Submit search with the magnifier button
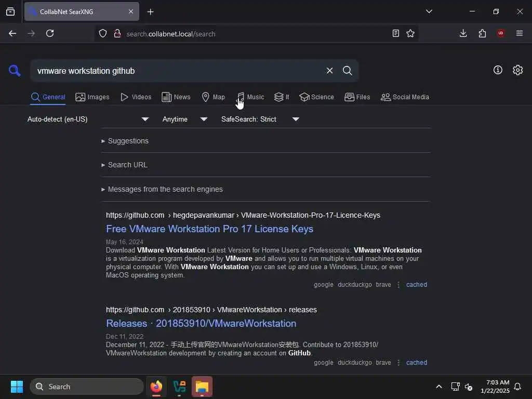The width and height of the screenshot is (532, 399). tap(347, 71)
